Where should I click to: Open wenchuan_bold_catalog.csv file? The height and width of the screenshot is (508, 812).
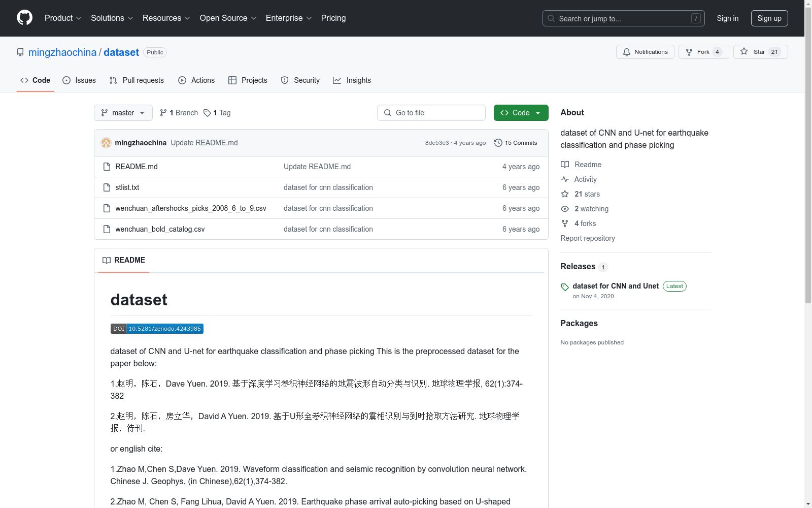pos(160,229)
